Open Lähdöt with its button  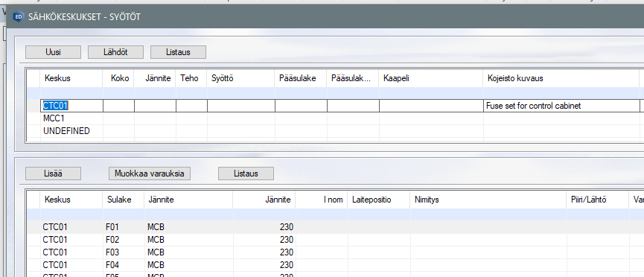pyautogui.click(x=116, y=52)
